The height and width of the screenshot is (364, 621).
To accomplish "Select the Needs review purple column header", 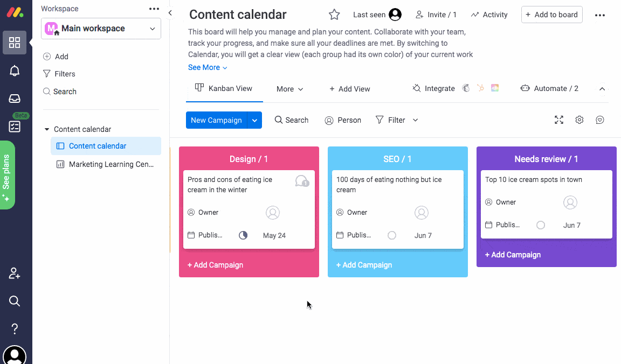I will (x=546, y=159).
